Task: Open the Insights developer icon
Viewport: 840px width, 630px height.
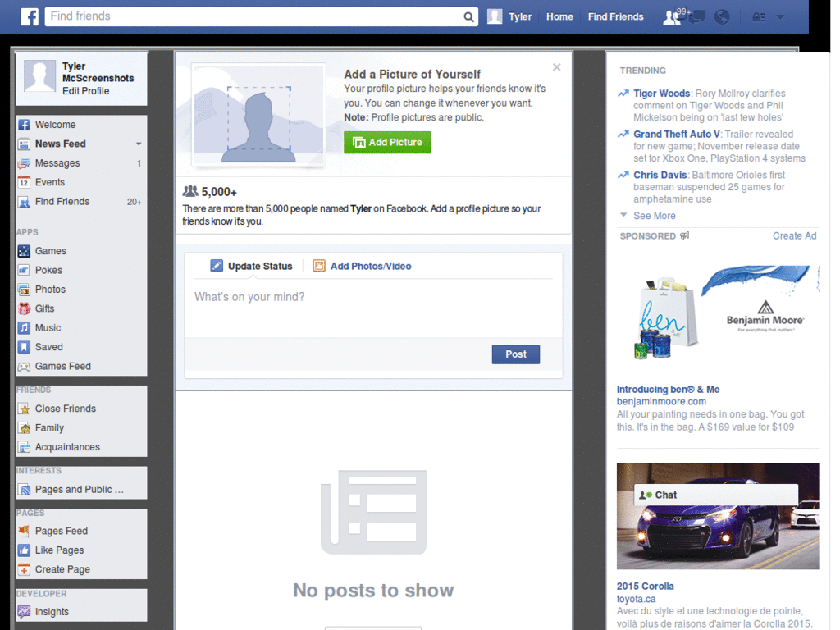Action: [x=24, y=611]
